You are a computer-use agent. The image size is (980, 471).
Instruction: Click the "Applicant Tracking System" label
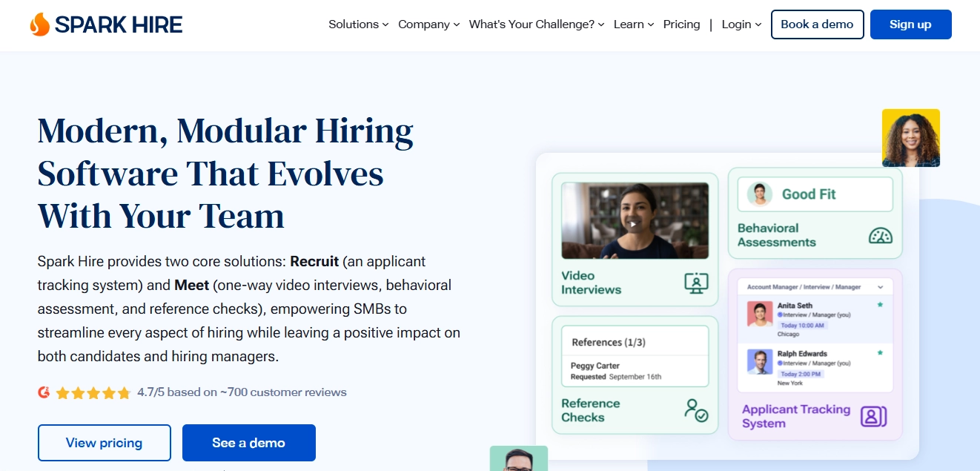pos(795,416)
